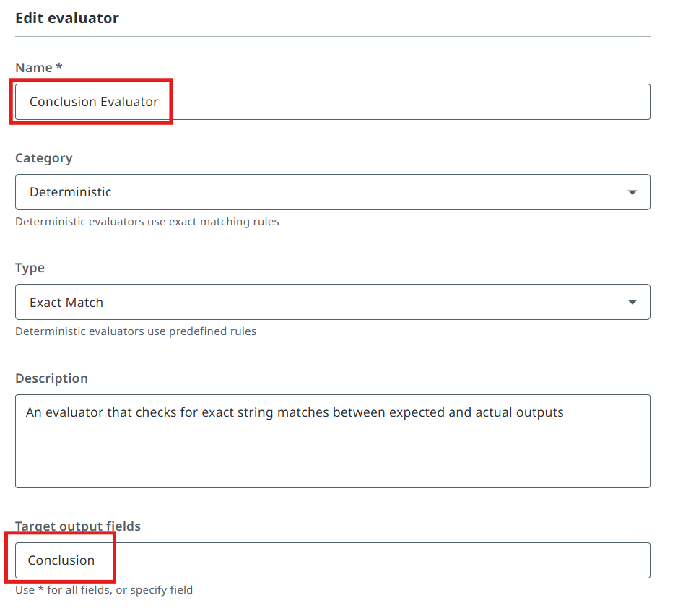The image size is (683, 616).
Task: Expand the Category dropdown arrow
Action: click(632, 192)
